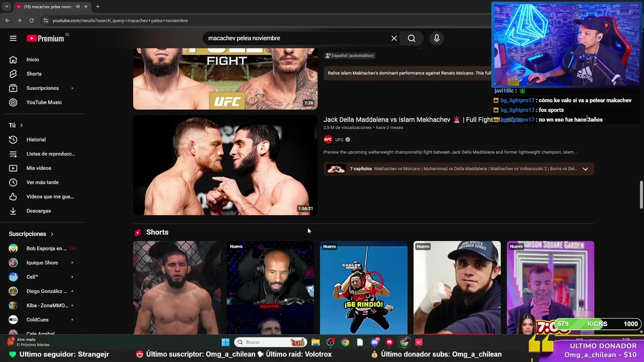Click the magnifier search button
This screenshot has height=362, width=644.
[412, 38]
